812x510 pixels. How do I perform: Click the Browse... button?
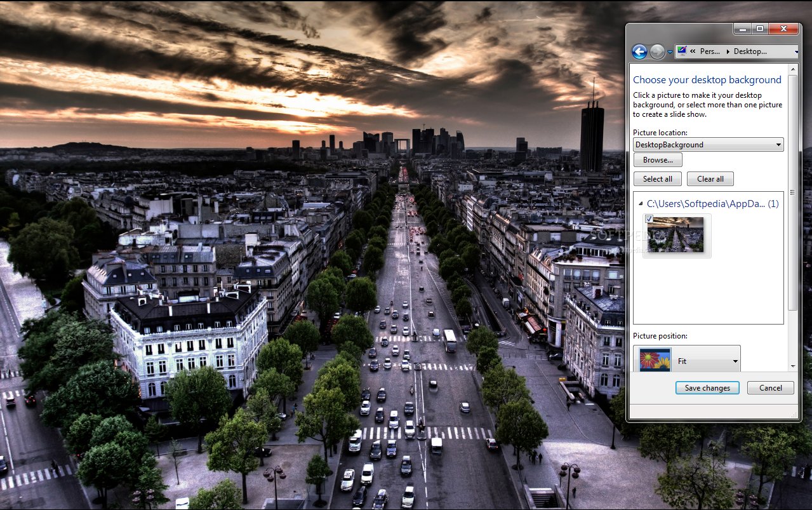658,160
